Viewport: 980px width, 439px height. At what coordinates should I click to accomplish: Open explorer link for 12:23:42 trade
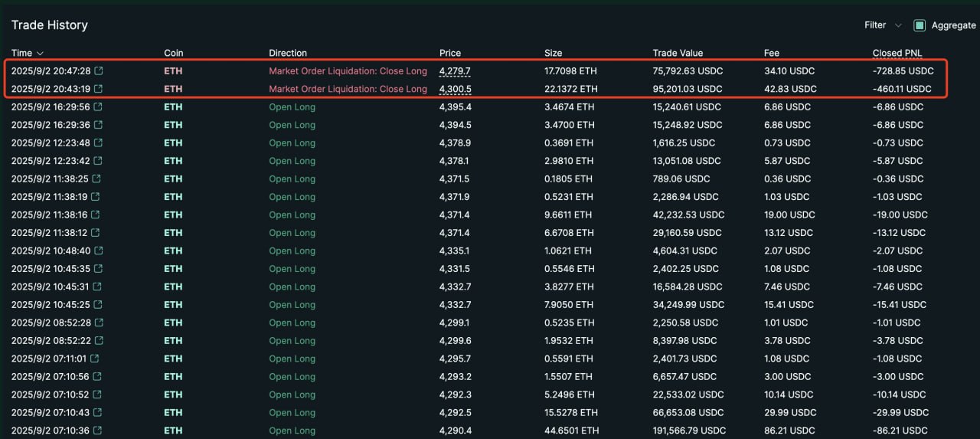(98, 161)
